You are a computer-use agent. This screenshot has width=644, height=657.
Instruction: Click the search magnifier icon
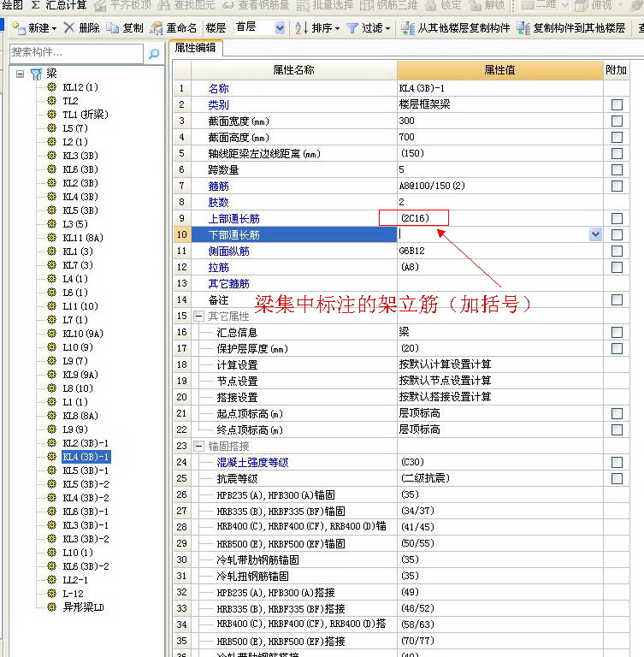coord(154,53)
